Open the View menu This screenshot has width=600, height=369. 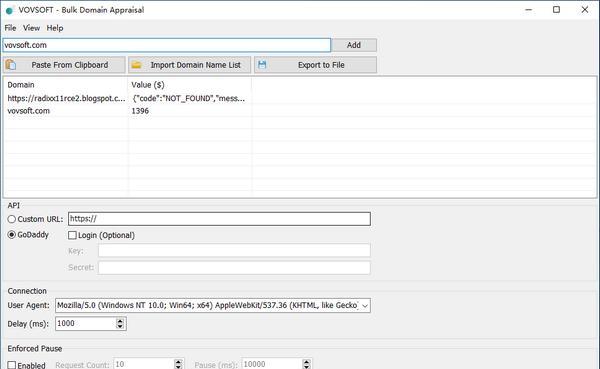point(31,28)
